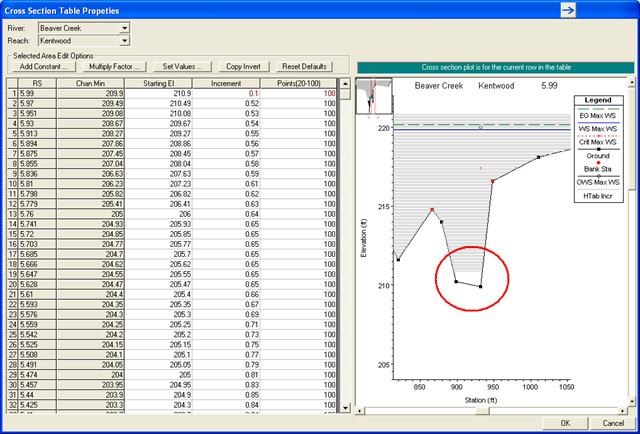Select Starting El cell 207.23

click(x=158, y=184)
